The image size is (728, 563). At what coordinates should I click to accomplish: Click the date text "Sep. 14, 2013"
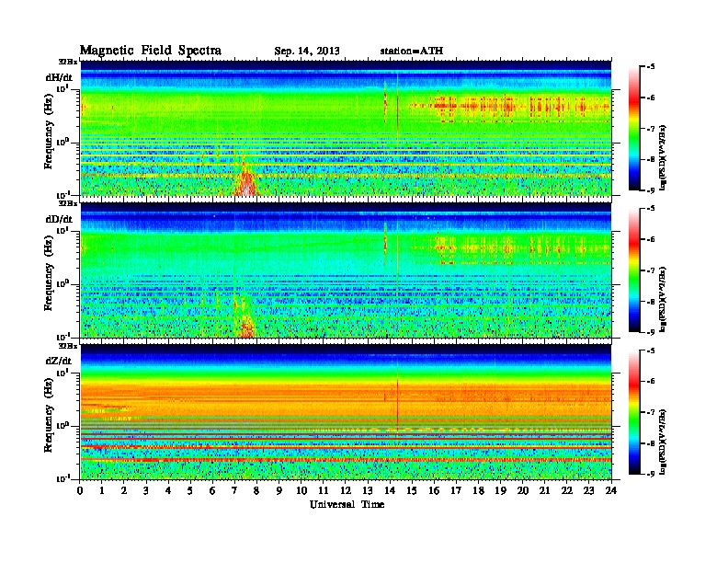[x=306, y=52]
